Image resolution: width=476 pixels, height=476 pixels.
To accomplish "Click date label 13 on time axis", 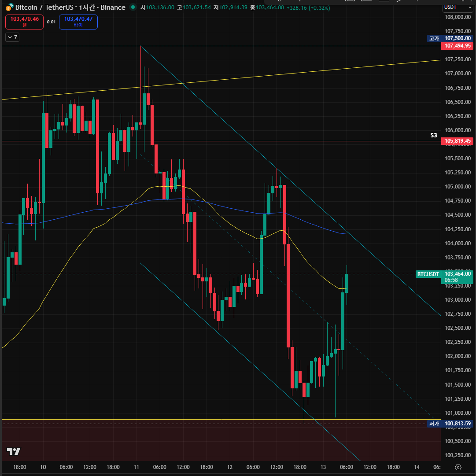I will tap(323, 467).
